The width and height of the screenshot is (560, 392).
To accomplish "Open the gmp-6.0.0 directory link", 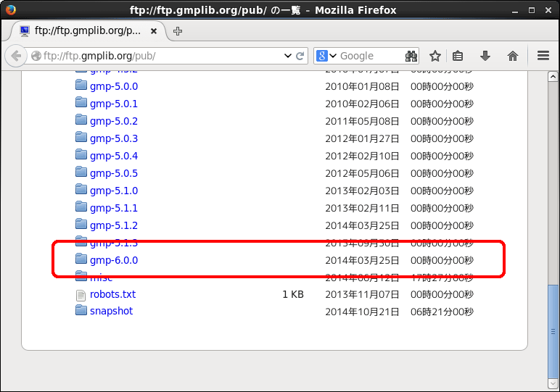I will pos(114,260).
